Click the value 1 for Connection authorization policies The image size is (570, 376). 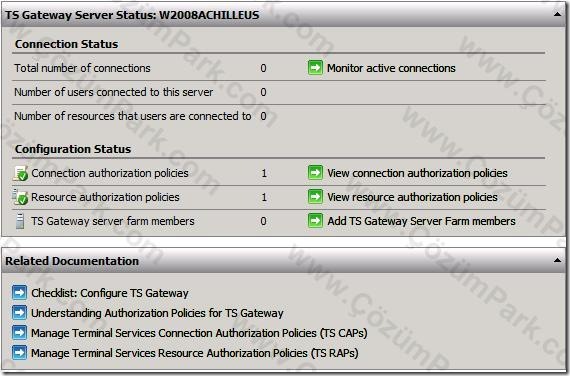(264, 173)
